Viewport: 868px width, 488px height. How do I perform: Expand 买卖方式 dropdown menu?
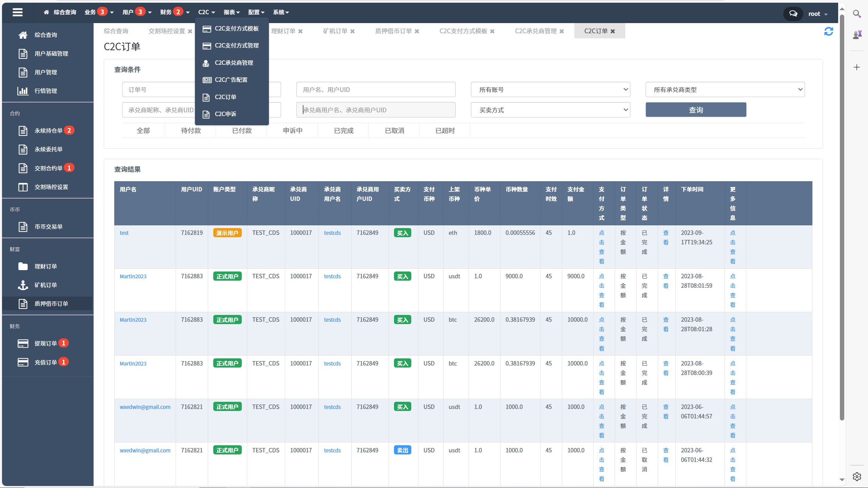[x=551, y=110]
